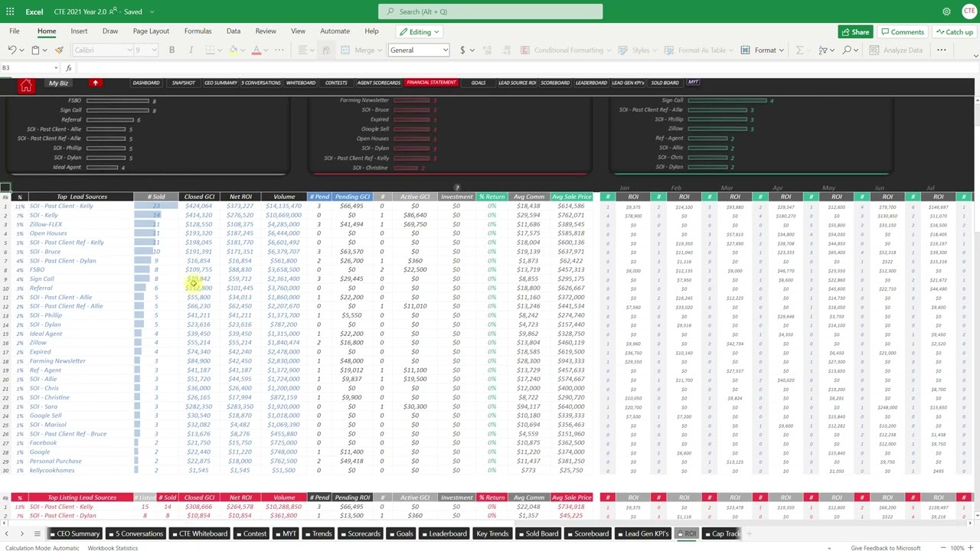Click the Search box at top
This screenshot has width=980, height=551.
[x=490, y=11]
